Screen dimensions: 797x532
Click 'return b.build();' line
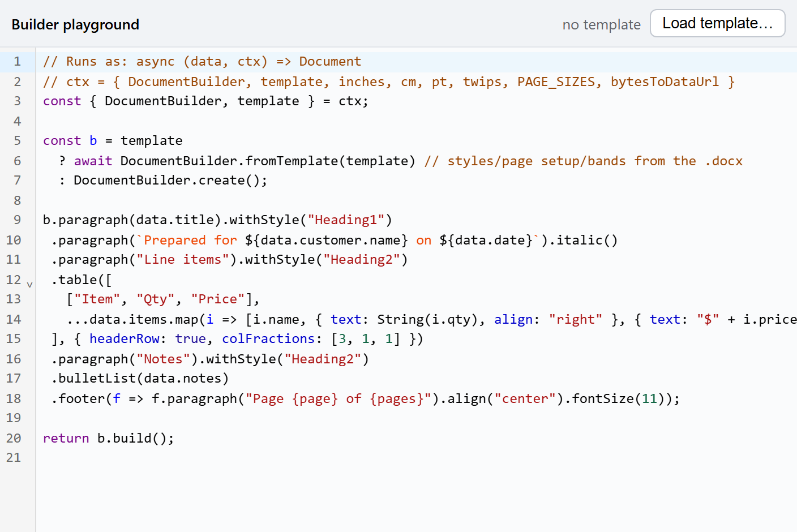pyautogui.click(x=109, y=438)
